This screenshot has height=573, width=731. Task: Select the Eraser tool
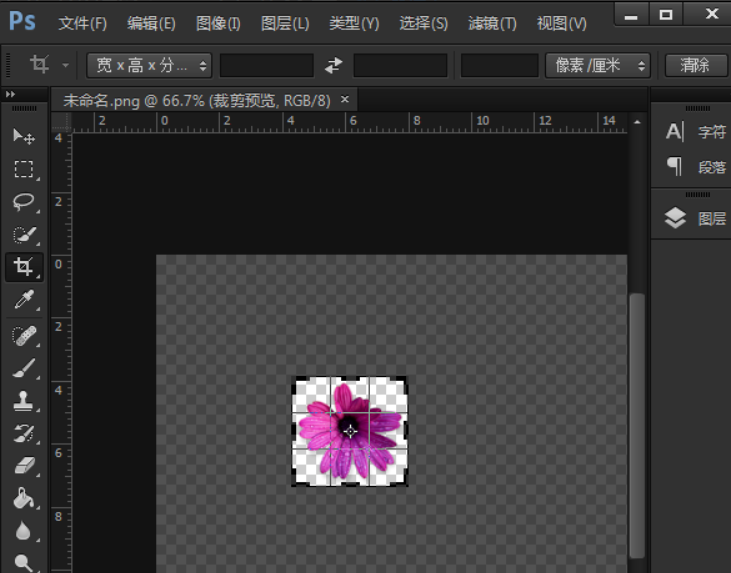click(x=24, y=465)
